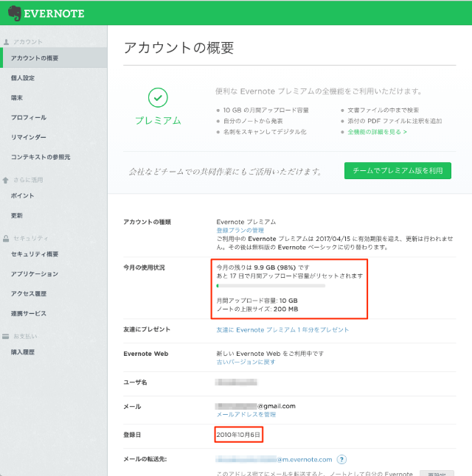
Task: Open コンテキストの参照元 in sidebar
Action: coord(41,157)
